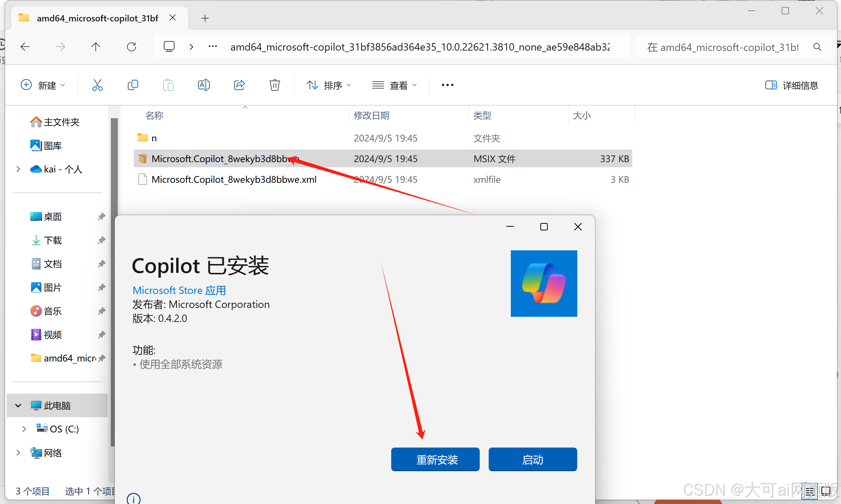
Task: Open Pictures (图片) in sidebar
Action: pos(47,288)
